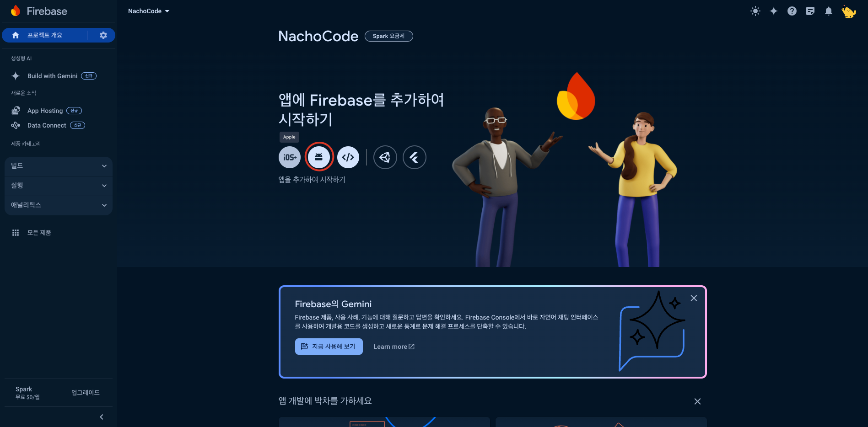Open project settings gear icon
868x427 pixels.
103,35
